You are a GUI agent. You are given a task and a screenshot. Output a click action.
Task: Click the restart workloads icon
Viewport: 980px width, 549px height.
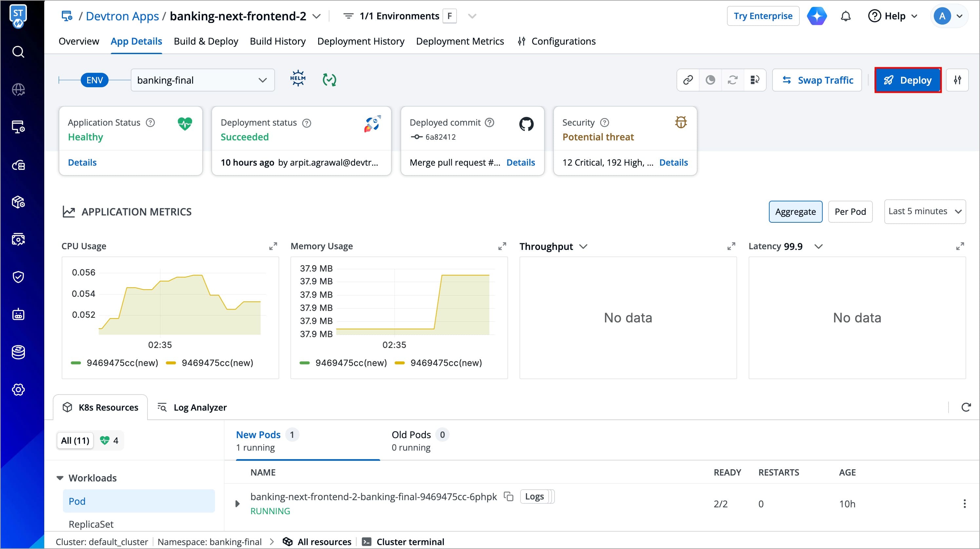click(x=732, y=80)
